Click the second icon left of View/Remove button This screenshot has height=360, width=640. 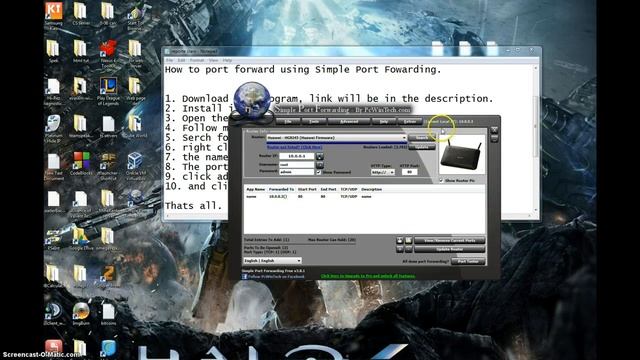tap(408, 240)
